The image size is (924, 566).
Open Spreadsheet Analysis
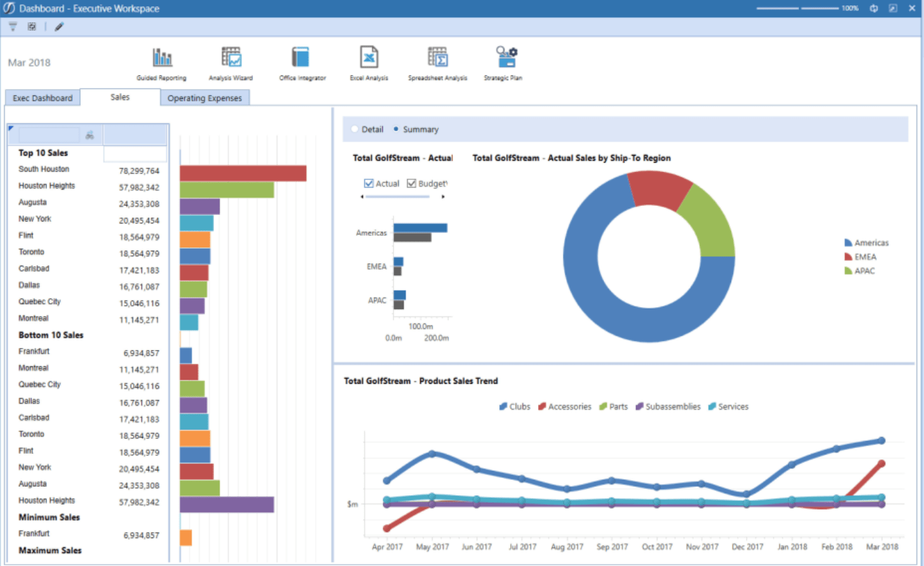click(438, 58)
